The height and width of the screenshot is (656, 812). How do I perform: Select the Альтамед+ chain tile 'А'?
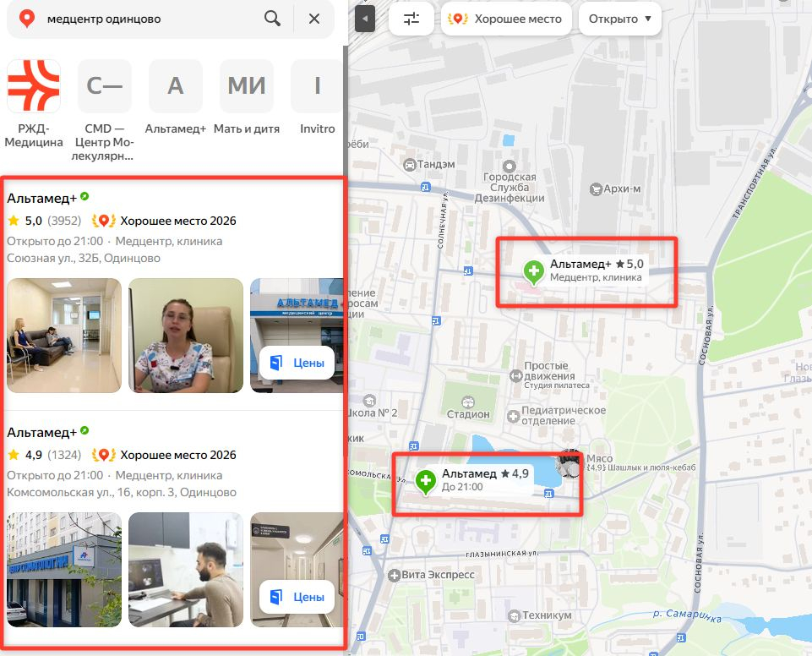(x=176, y=85)
